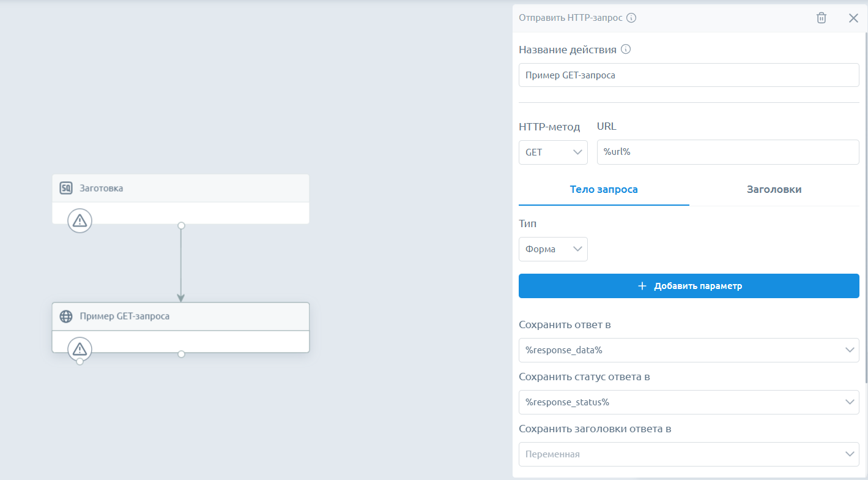Click info icon beside Название действия

click(625, 50)
